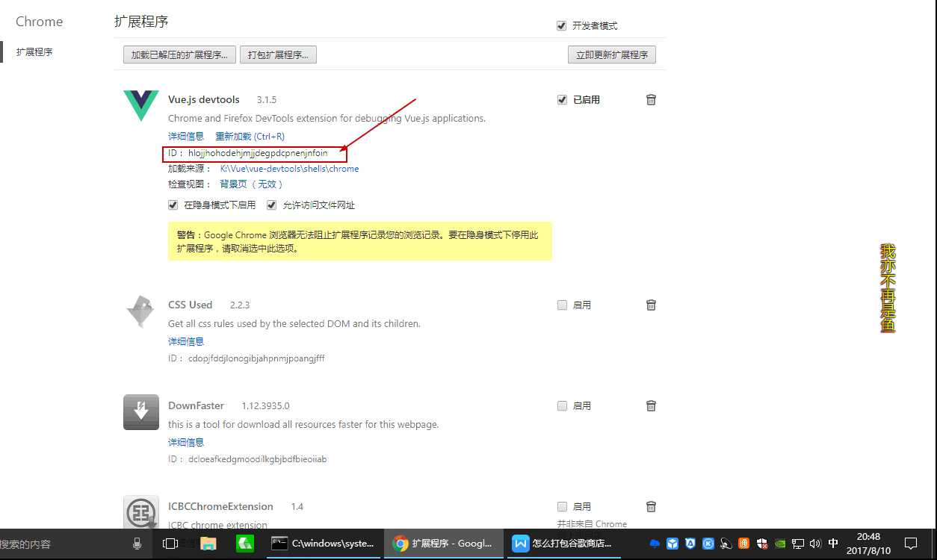Open 详细信息 link for CSS Used
The image size is (937, 560).
tap(186, 341)
